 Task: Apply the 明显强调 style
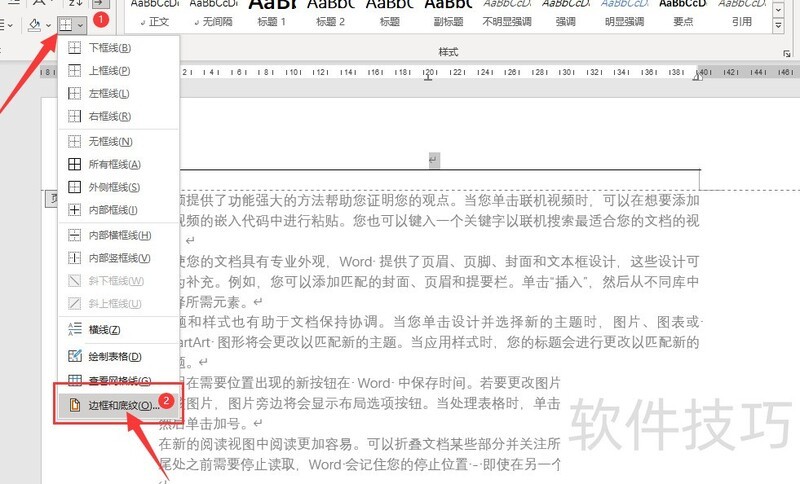pos(624,12)
